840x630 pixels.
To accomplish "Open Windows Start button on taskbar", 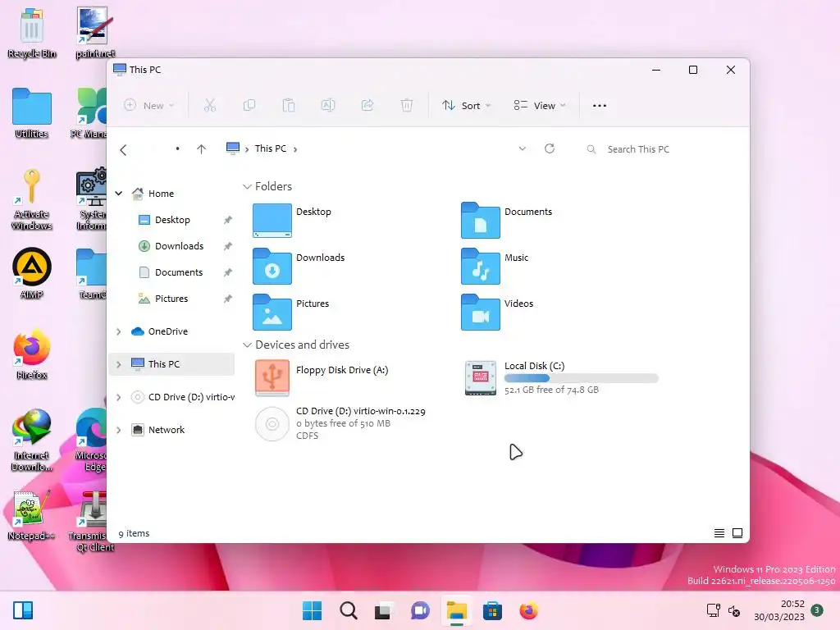I will click(x=312, y=610).
